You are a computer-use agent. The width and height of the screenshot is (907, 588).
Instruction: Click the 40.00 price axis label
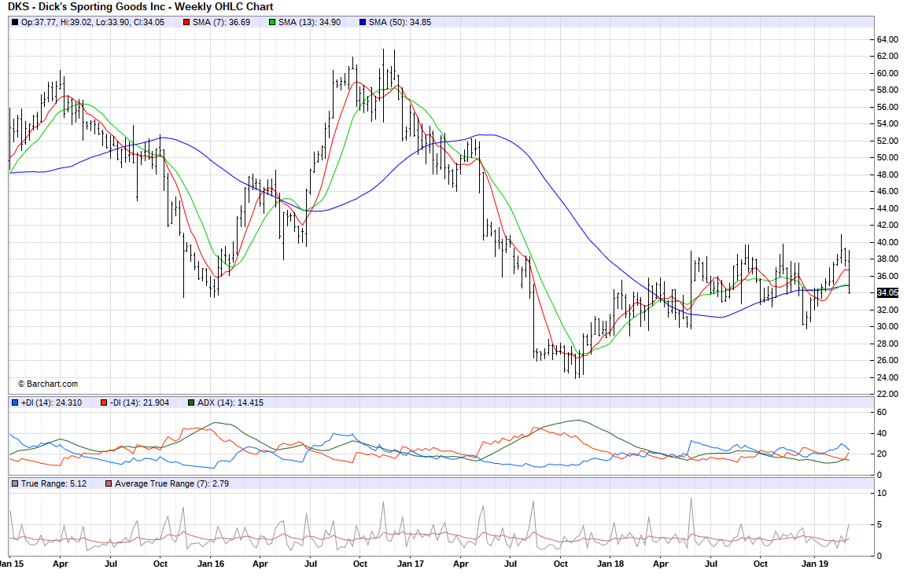[887, 243]
